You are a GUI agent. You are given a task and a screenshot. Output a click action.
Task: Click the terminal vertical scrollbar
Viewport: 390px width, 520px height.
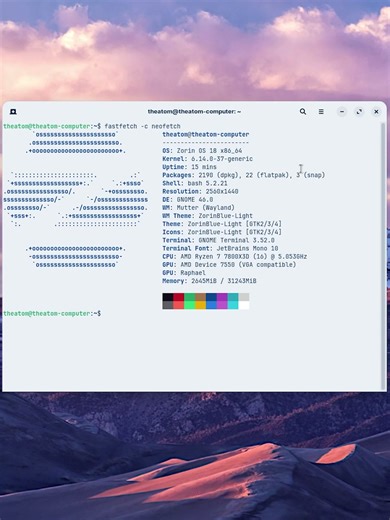coord(383,256)
